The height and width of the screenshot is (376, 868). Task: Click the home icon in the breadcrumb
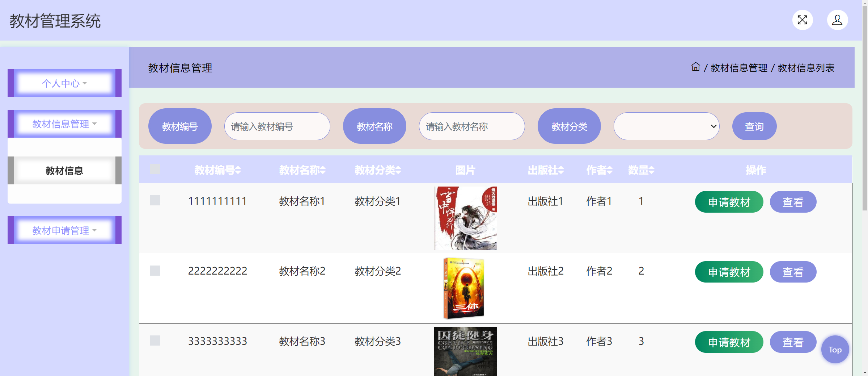point(695,67)
